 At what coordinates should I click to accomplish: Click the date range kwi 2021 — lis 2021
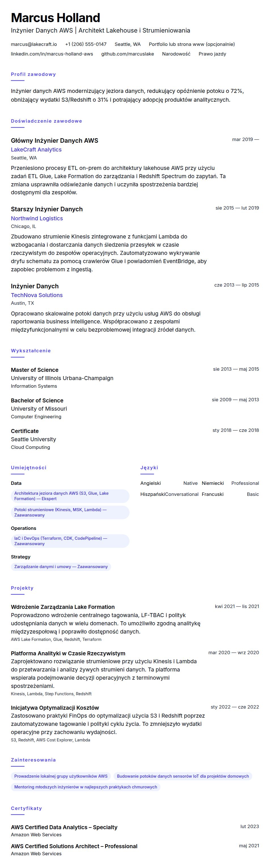tap(237, 607)
